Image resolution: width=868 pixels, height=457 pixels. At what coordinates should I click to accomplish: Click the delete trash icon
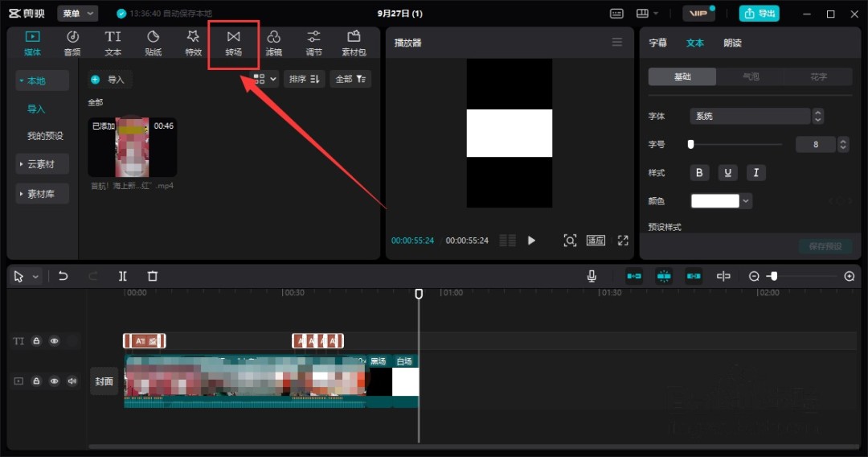point(153,276)
